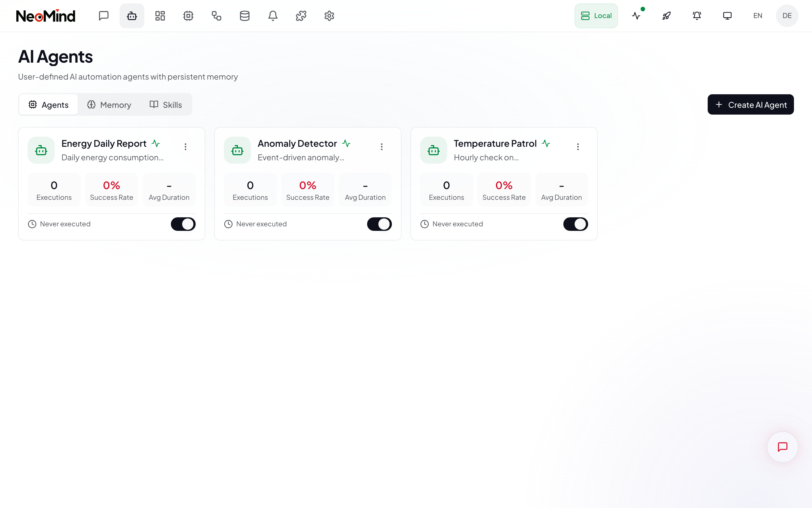The image size is (812, 508).
Task: Open Anomaly Detector three-dot menu
Action: pyautogui.click(x=382, y=147)
